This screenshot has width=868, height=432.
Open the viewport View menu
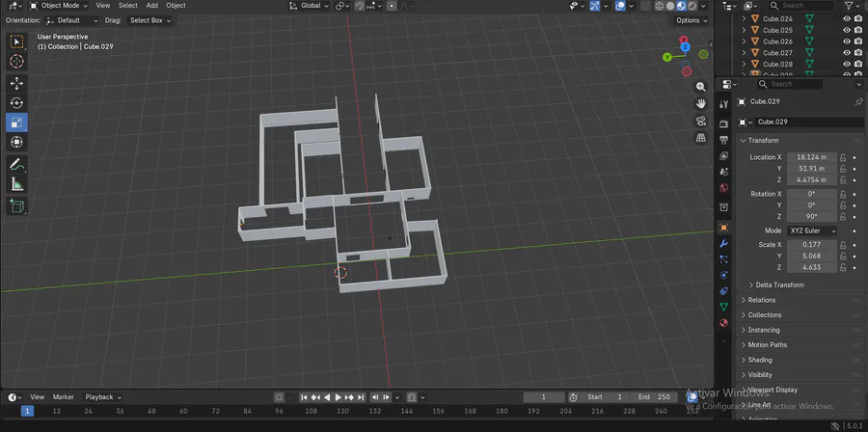(x=103, y=6)
